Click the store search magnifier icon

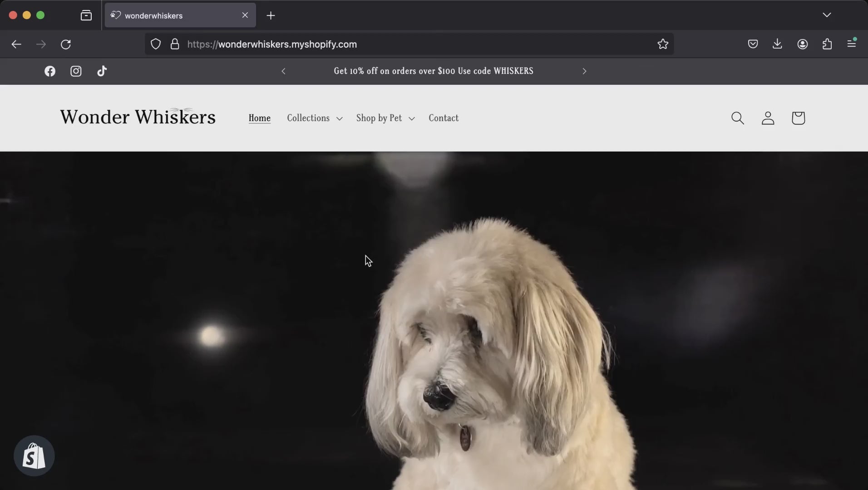pyautogui.click(x=737, y=118)
